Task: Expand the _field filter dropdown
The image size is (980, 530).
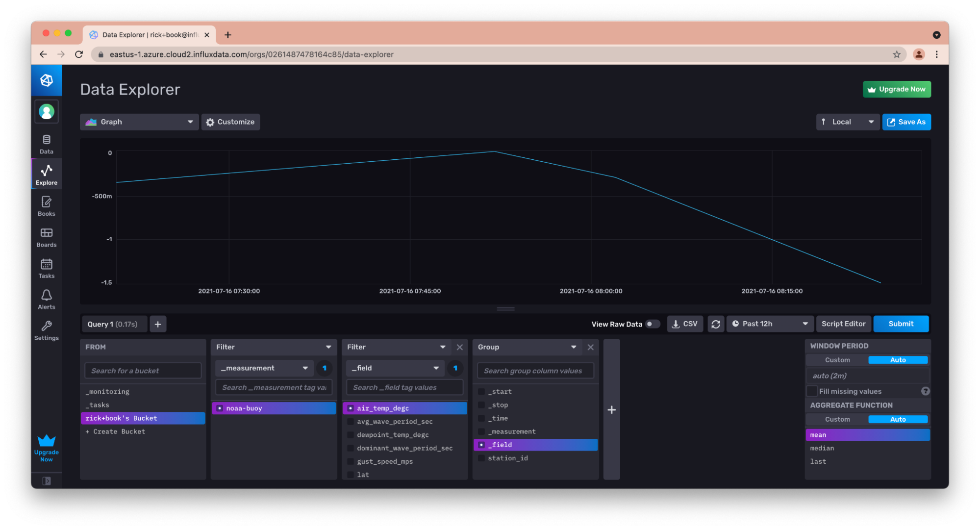Action: pos(437,368)
